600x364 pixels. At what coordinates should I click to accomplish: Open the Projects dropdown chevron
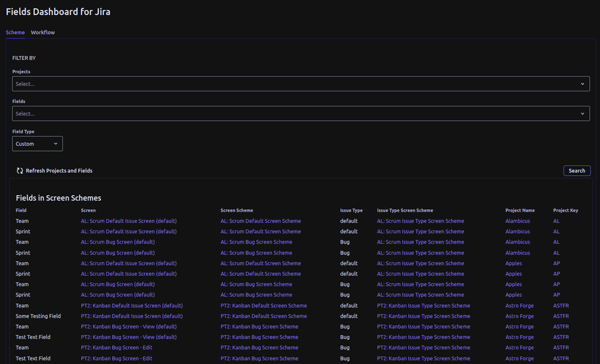[582, 83]
